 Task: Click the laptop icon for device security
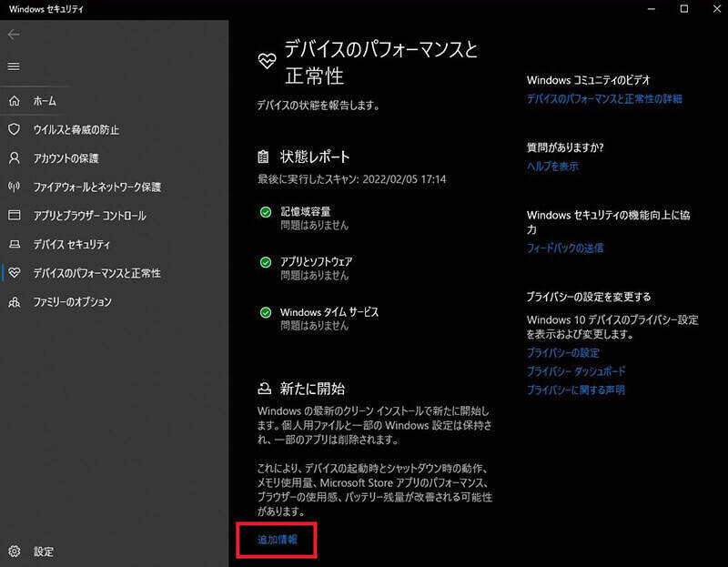tap(15, 244)
